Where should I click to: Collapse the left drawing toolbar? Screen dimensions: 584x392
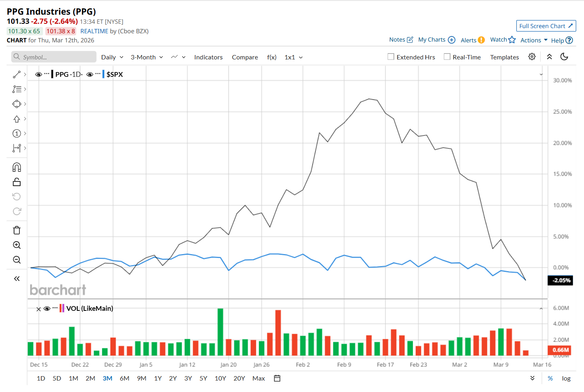coord(17,279)
